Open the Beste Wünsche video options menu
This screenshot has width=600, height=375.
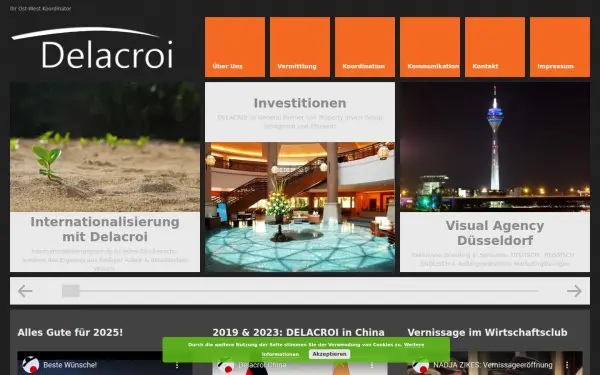coord(177,365)
